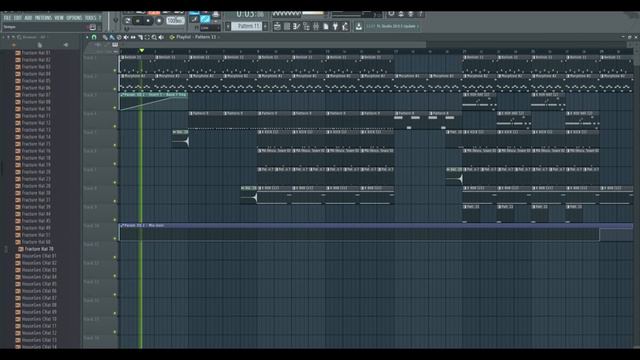Toggle pattern/song mode button in transport
Screen dimensions: 640x360
click(x=127, y=20)
